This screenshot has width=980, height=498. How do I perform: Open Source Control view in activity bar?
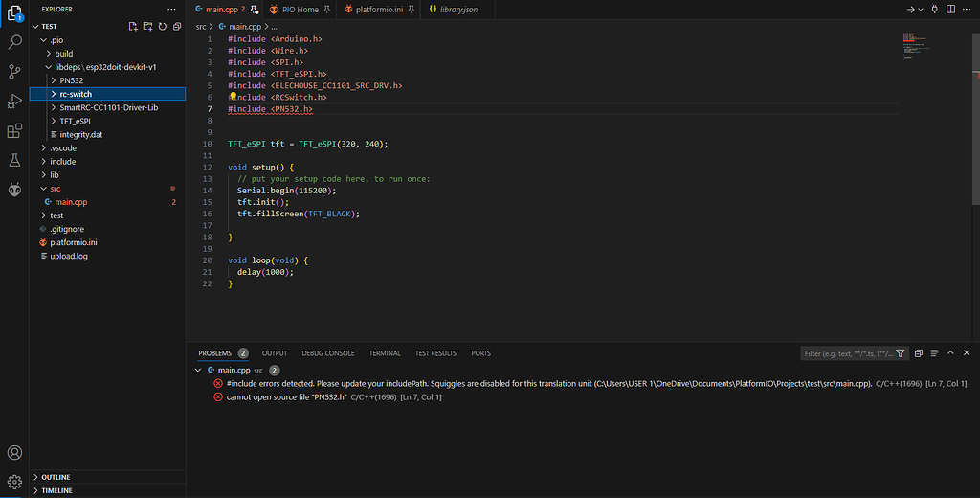click(14, 72)
